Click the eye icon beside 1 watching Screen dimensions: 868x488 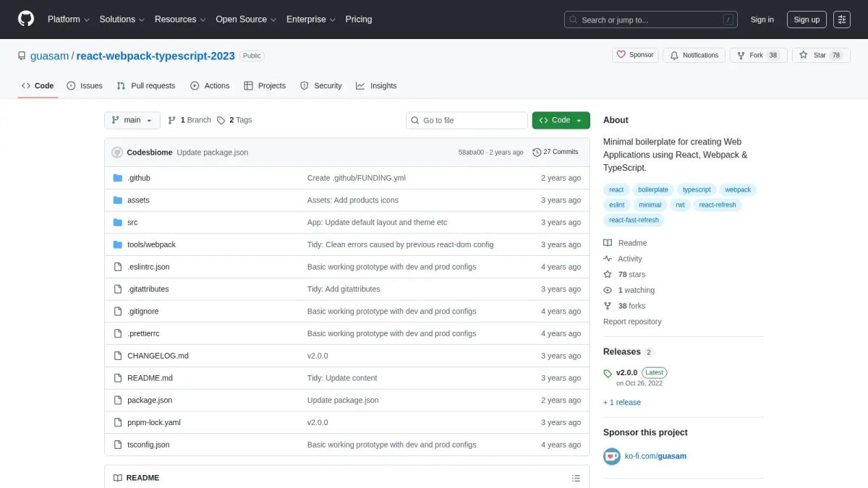pyautogui.click(x=608, y=290)
